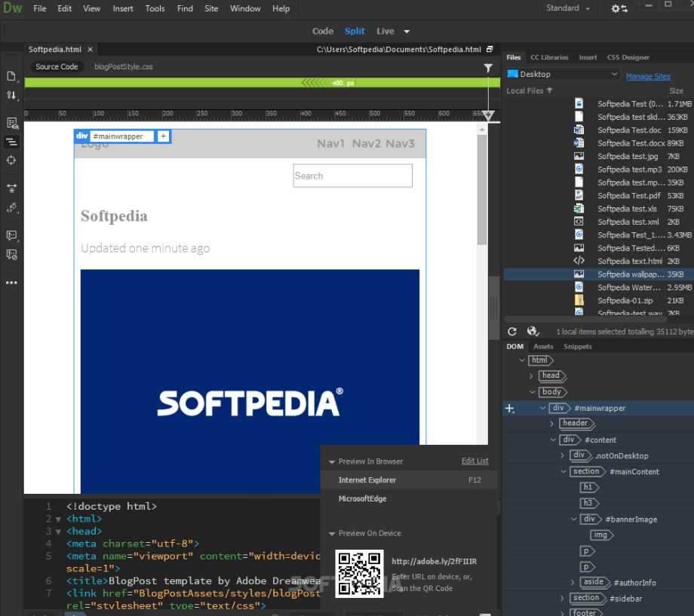This screenshot has width=694, height=616.
Task: Click the Customize Toolbar three-dots icon
Action: click(x=11, y=283)
